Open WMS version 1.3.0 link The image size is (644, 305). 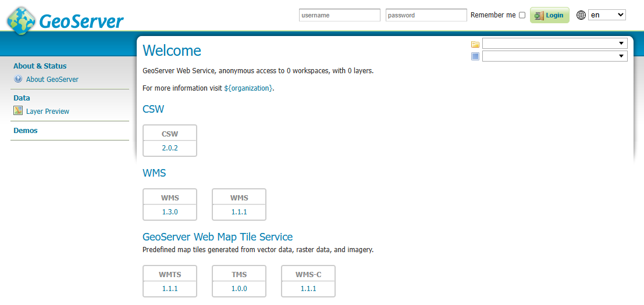pyautogui.click(x=170, y=212)
